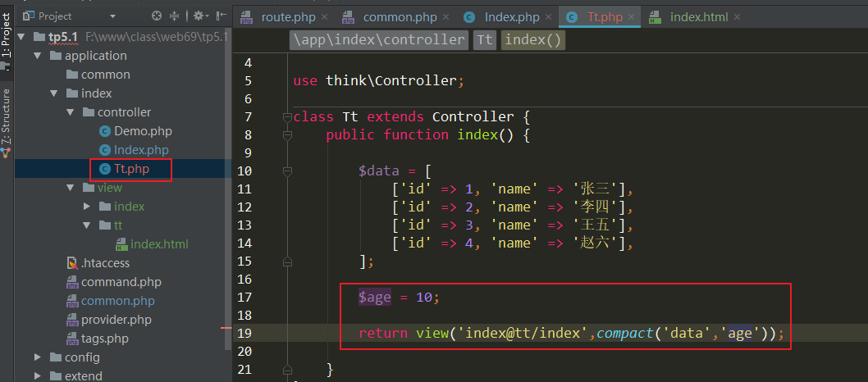Open the Project panel settings gear

[199, 16]
